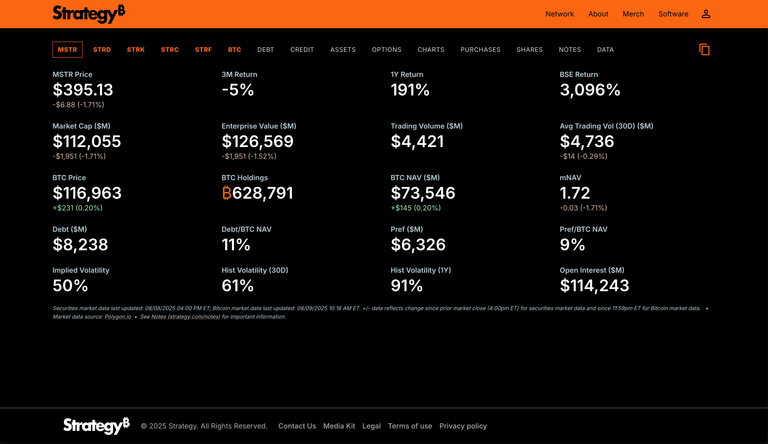Click Hist Volatility (1Y) value 91%

click(407, 285)
